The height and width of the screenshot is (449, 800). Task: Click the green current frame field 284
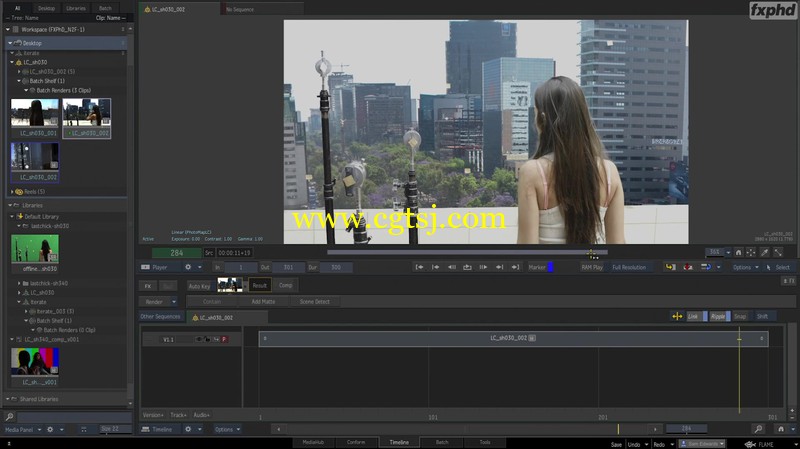(177, 253)
